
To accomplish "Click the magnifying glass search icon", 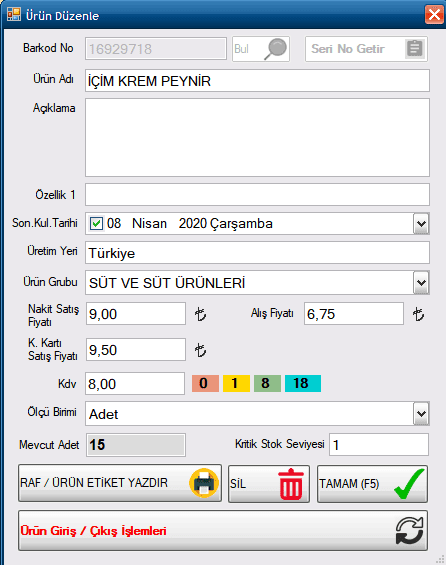I will (x=275, y=49).
